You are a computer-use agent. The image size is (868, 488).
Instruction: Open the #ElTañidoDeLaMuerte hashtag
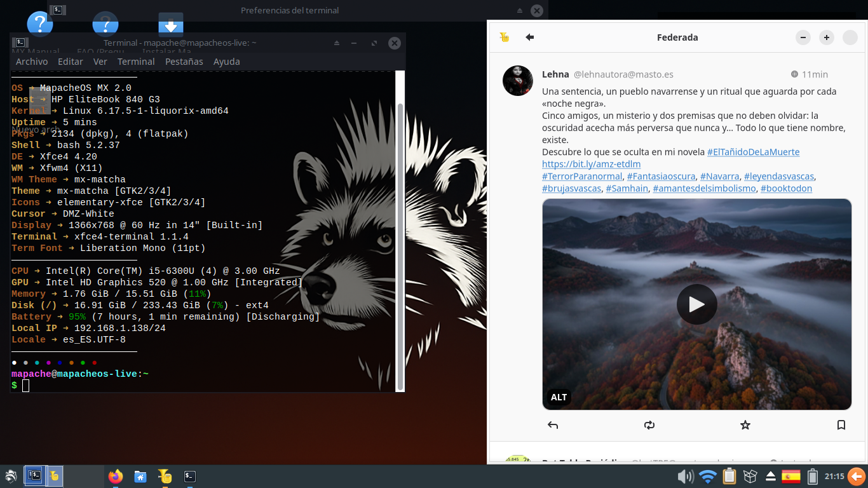click(753, 152)
